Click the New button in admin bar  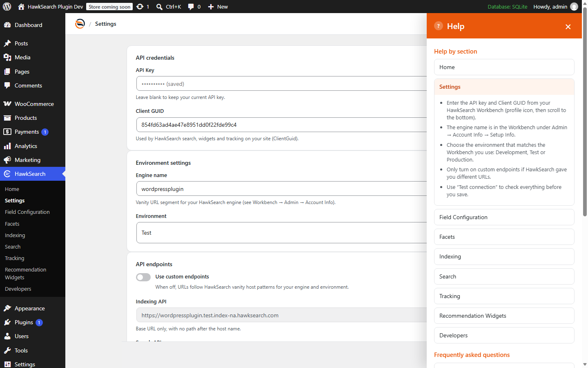(218, 7)
